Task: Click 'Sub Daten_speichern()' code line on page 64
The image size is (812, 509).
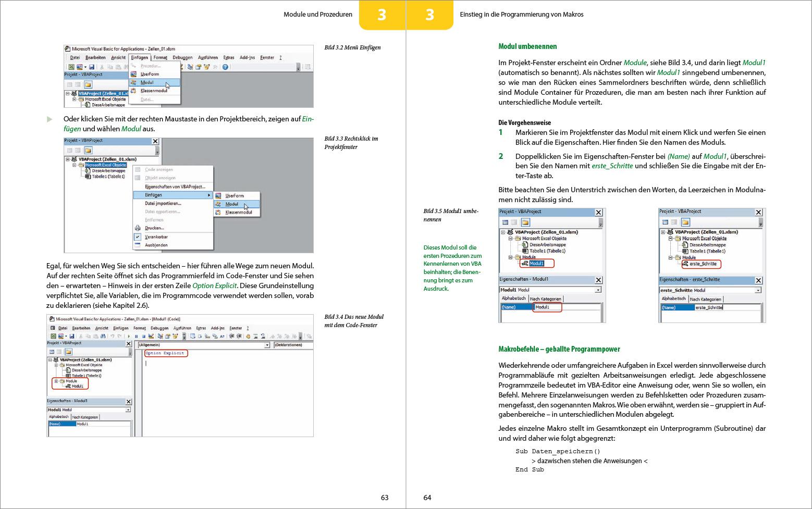Action: (558, 451)
